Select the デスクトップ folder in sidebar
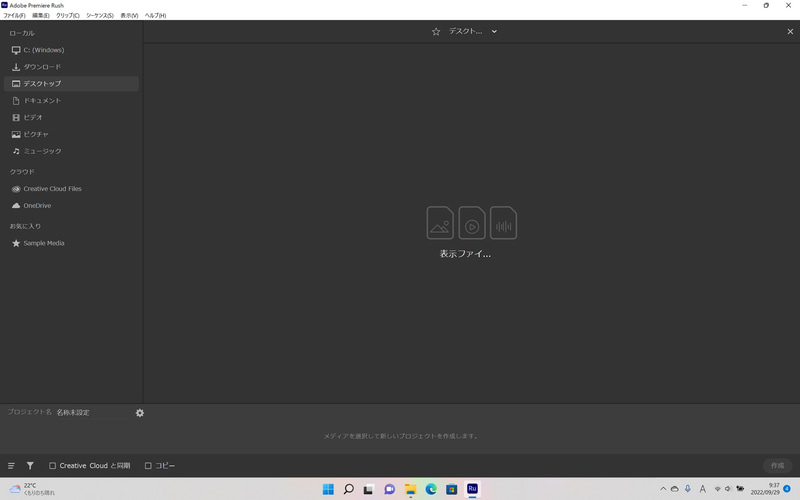 pos(71,84)
